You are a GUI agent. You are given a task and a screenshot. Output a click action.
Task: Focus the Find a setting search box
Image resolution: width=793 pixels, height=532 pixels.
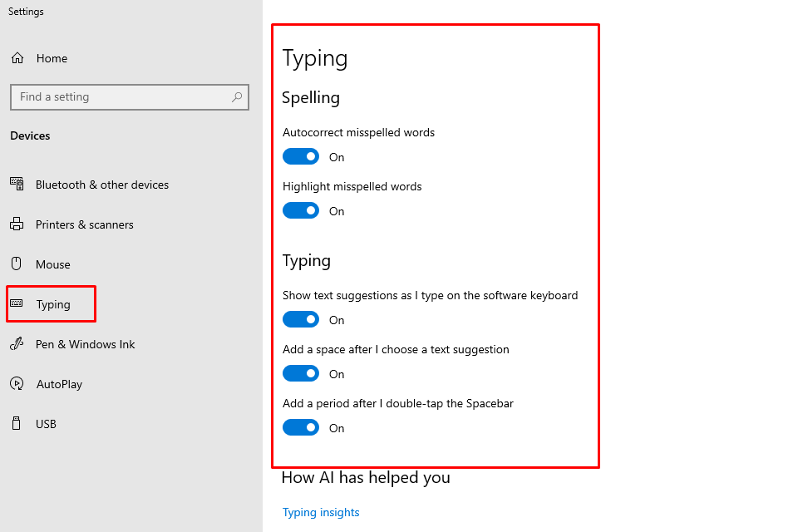130,97
